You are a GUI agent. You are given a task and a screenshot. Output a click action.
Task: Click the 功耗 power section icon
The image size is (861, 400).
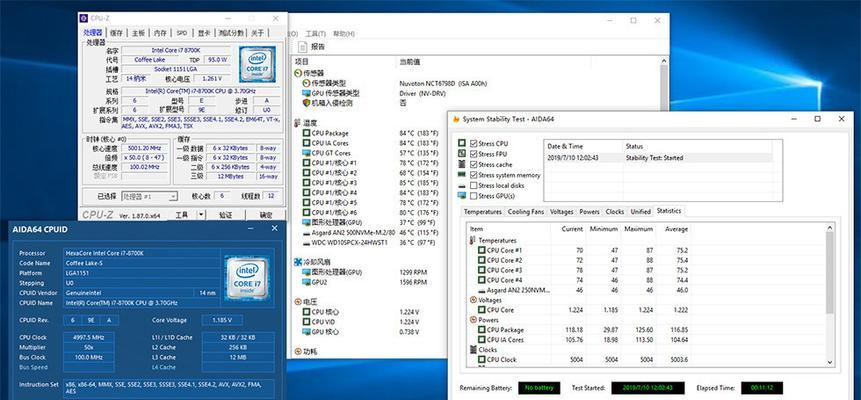tap(298, 352)
